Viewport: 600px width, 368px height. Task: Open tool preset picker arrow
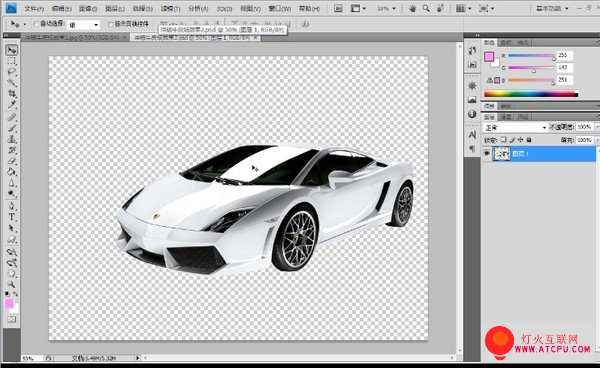tap(25, 24)
